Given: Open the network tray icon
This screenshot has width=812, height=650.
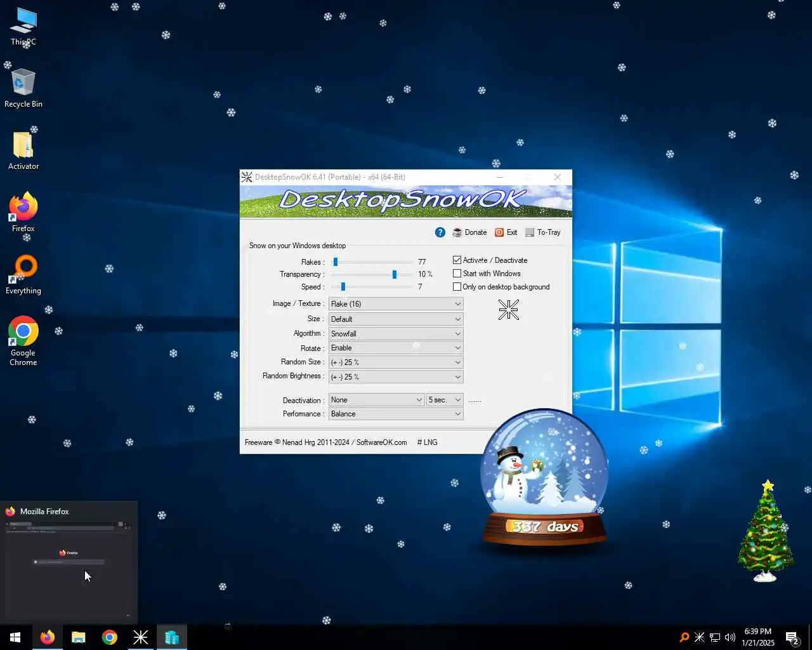Looking at the screenshot, I should point(715,637).
